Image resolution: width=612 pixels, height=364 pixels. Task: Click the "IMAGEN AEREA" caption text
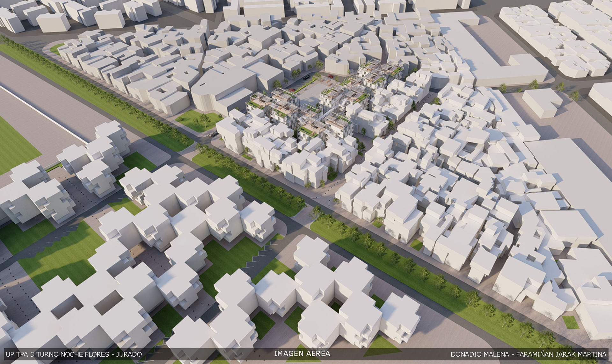302,353
